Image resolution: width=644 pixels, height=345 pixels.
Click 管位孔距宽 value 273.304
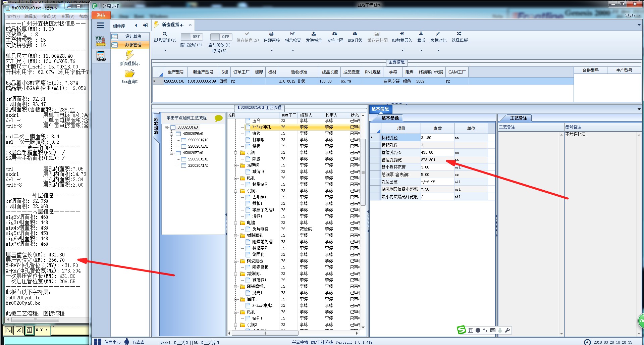pos(437,160)
